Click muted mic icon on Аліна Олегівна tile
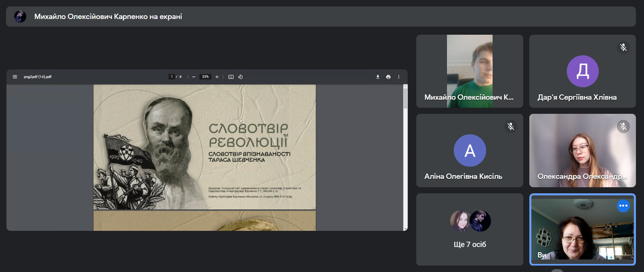Viewport: 644px width, 272px height. [511, 127]
